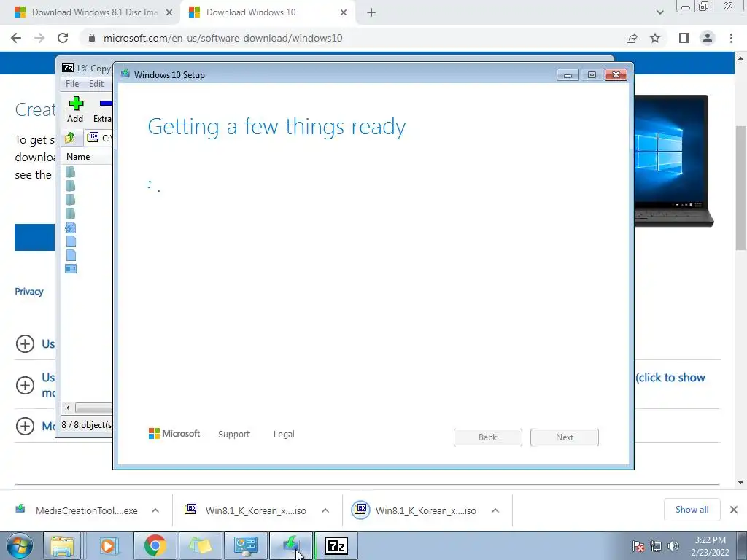
Task: Click the Microsoft logo in Setup footer
Action: [x=174, y=434]
